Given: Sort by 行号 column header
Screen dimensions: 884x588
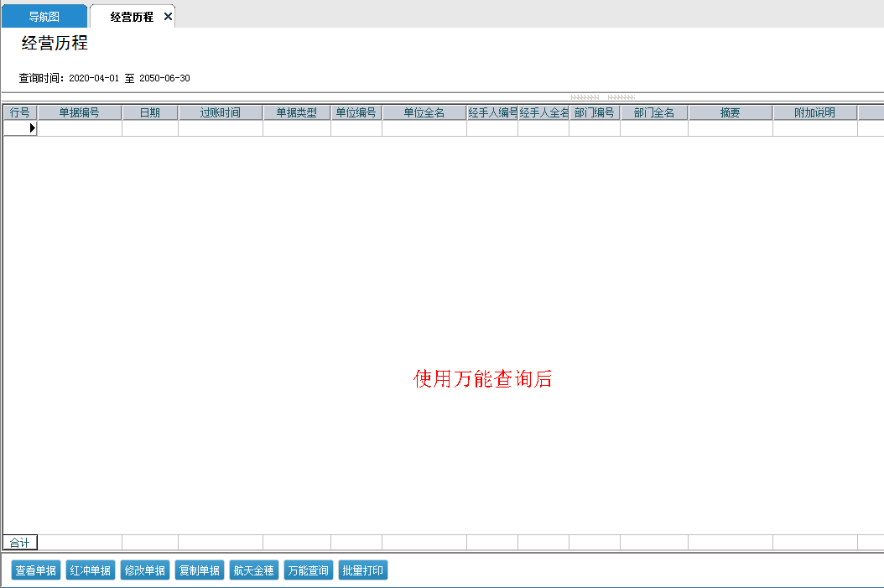Looking at the screenshot, I should [20, 112].
